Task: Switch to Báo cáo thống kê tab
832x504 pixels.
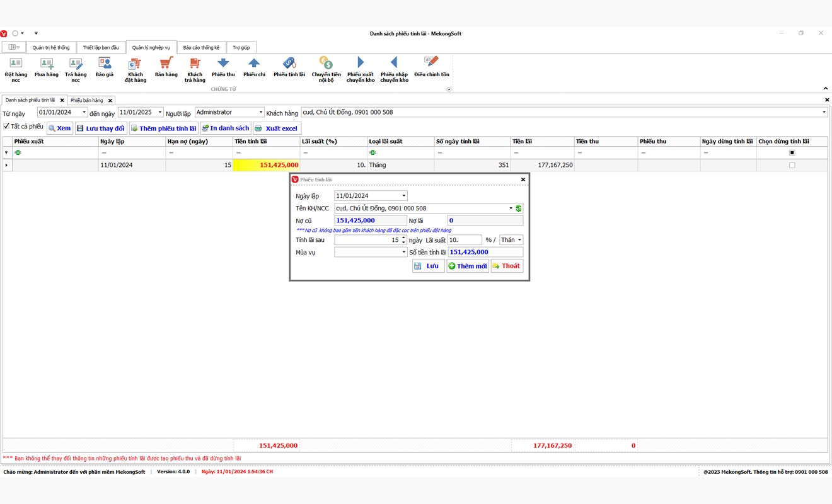Action: (x=201, y=48)
